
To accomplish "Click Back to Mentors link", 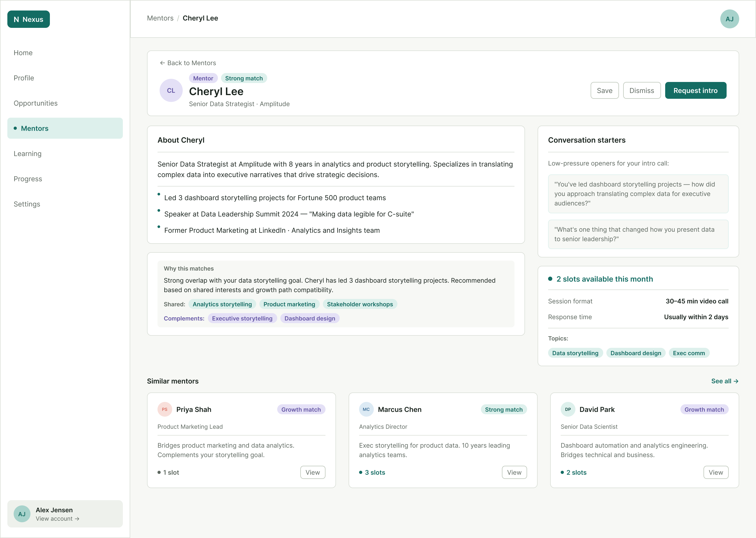I will coord(188,63).
